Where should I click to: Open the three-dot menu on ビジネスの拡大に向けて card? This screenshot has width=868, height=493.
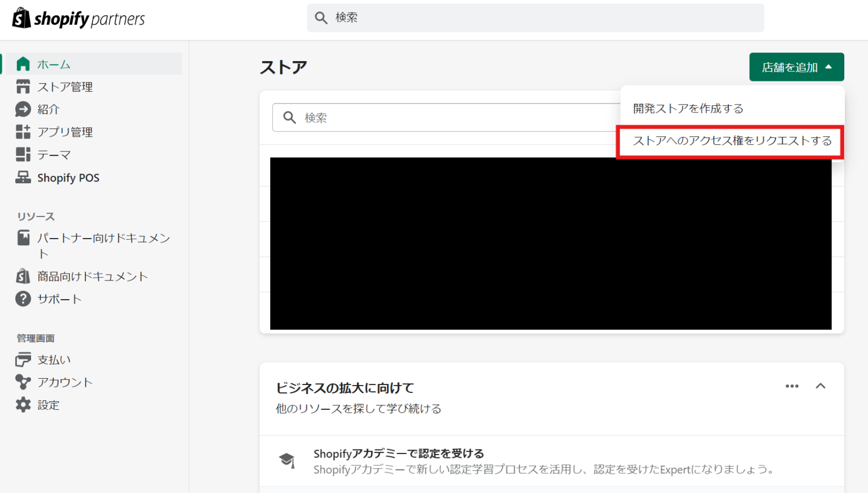click(x=792, y=386)
